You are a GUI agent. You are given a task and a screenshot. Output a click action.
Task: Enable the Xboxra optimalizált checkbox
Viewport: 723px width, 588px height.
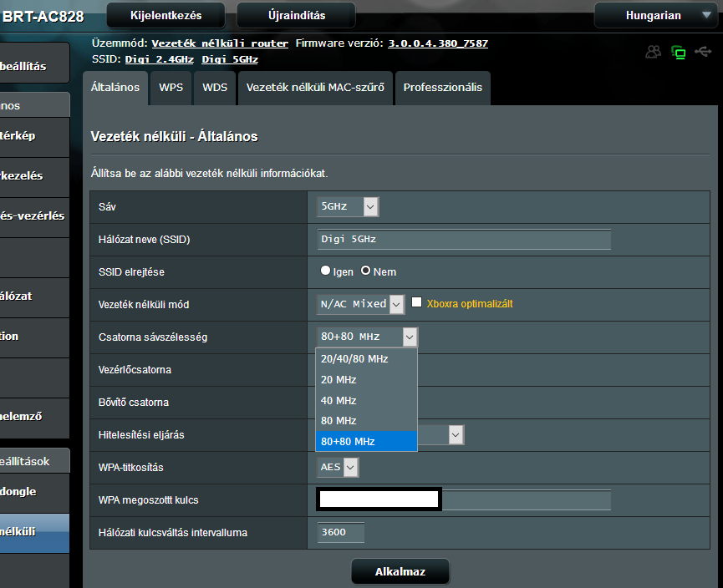[x=416, y=302]
